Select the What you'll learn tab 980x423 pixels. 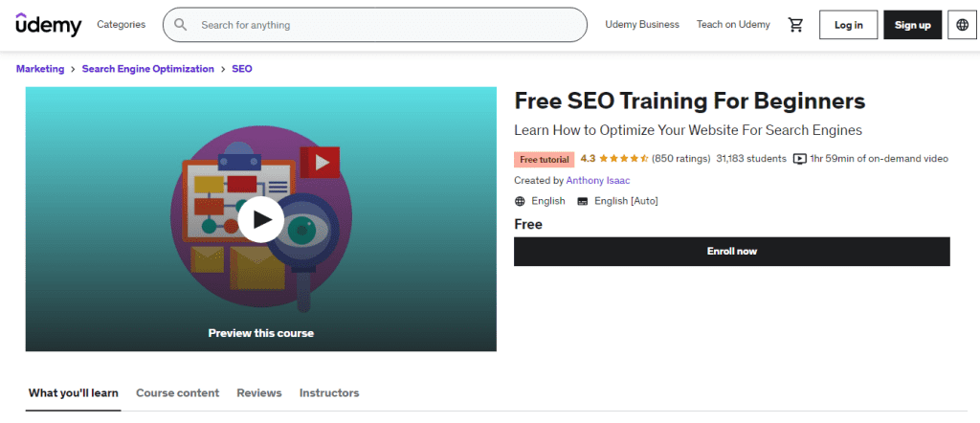(x=73, y=393)
